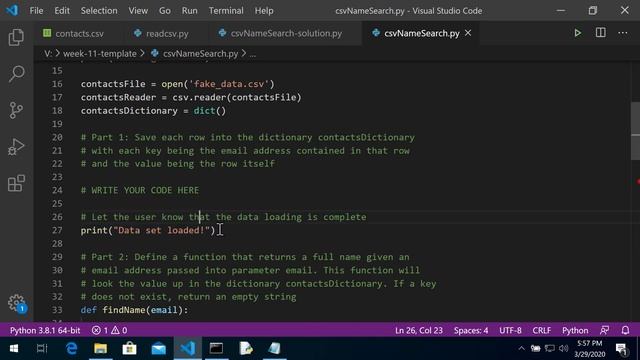
Task: Place cursor in line 'WRITE YOUR CODE HERE'
Action: click(x=140, y=190)
